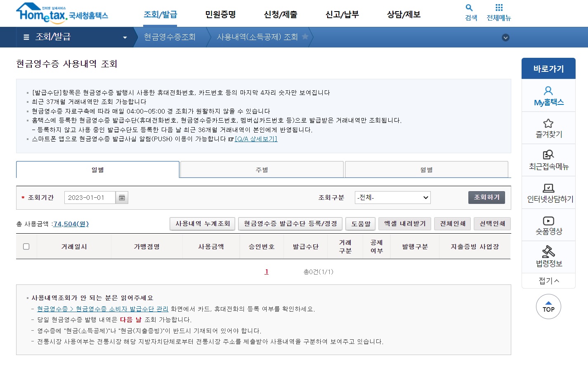
Task: Toggle the select-all checkbox in table header
Action: tap(26, 246)
